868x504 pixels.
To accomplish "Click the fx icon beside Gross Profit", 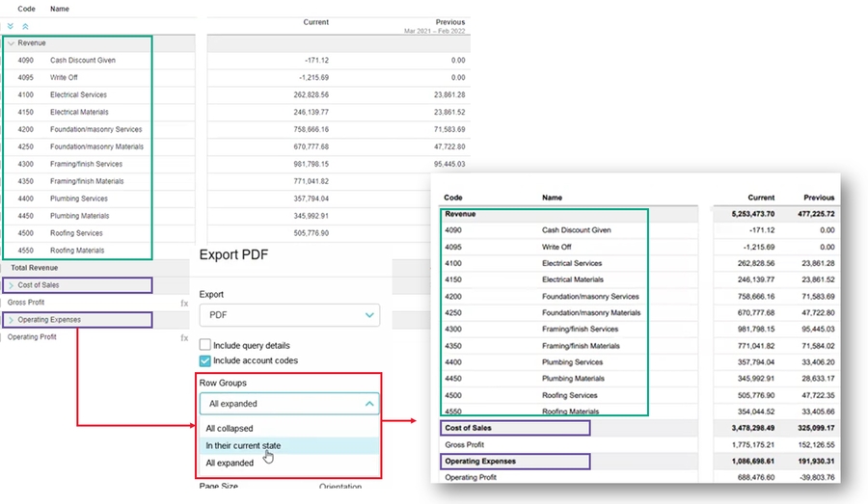I will pos(183,303).
